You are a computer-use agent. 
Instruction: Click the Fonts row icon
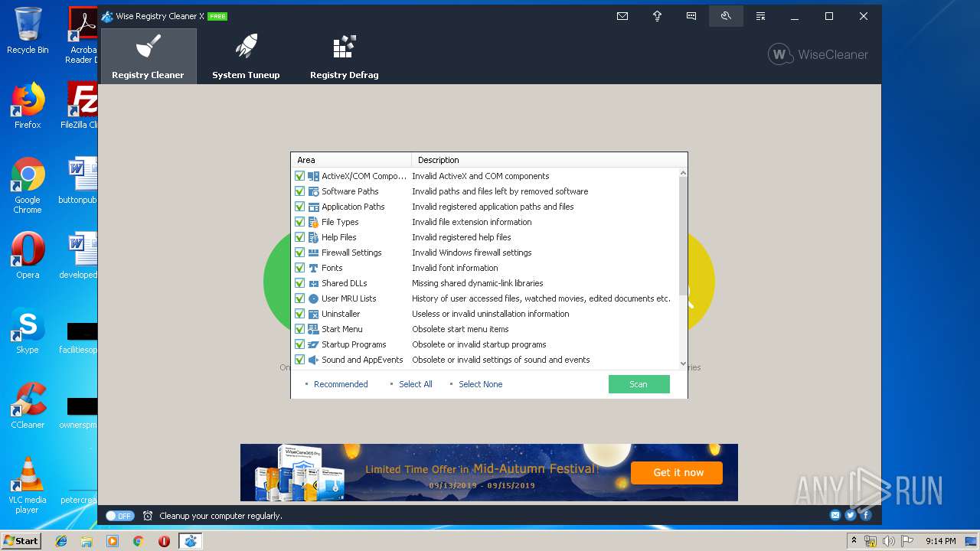[x=313, y=268]
